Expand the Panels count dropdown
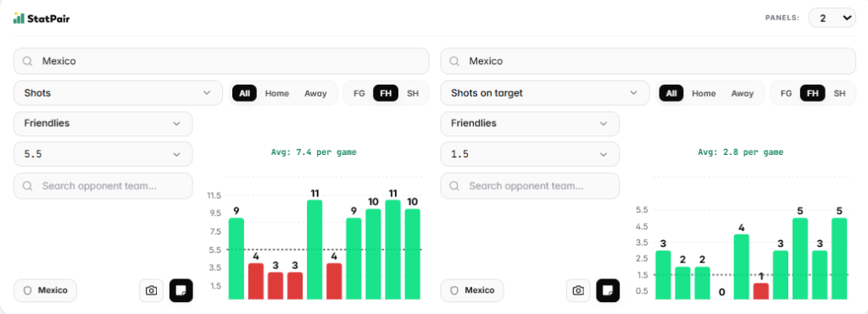Screen dimensions: 868x314 coord(832,18)
